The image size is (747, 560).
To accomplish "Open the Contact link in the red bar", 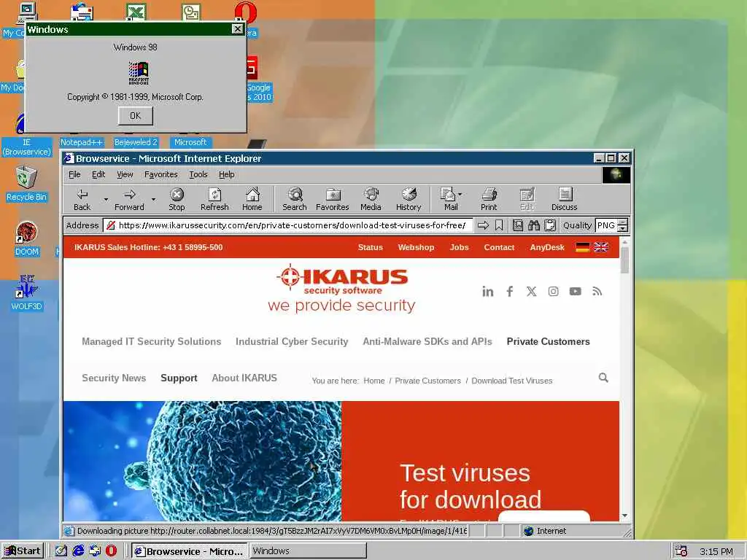I will tap(499, 247).
